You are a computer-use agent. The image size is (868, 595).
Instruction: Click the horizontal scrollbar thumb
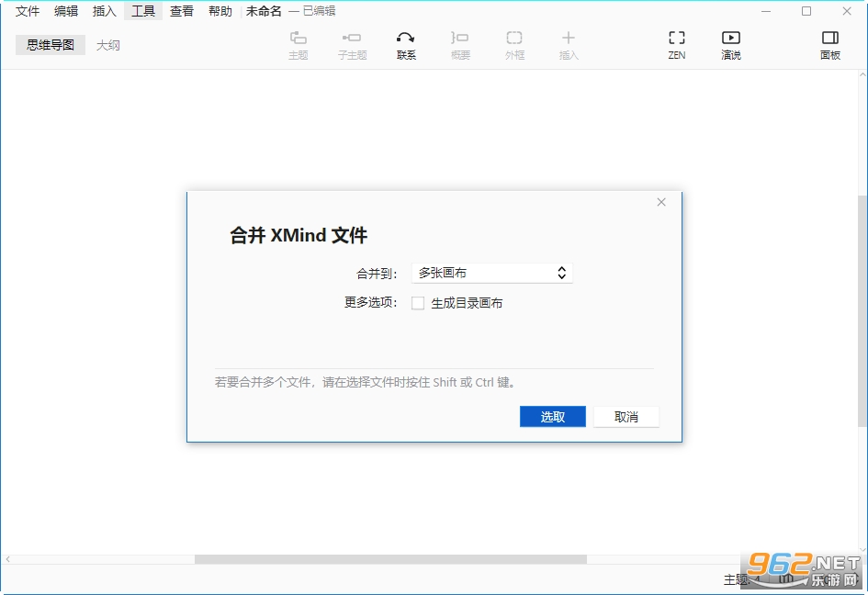[390, 559]
